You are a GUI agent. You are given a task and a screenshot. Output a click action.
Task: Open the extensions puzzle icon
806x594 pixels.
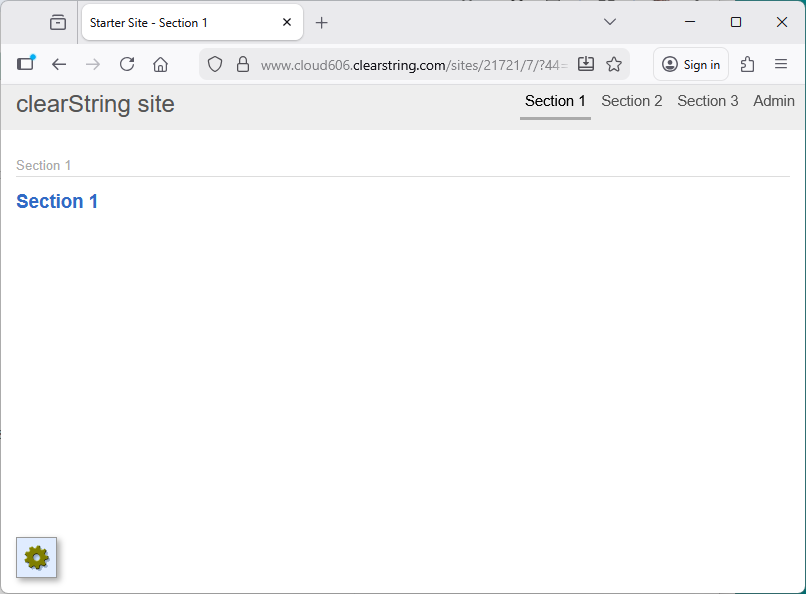pyautogui.click(x=747, y=64)
